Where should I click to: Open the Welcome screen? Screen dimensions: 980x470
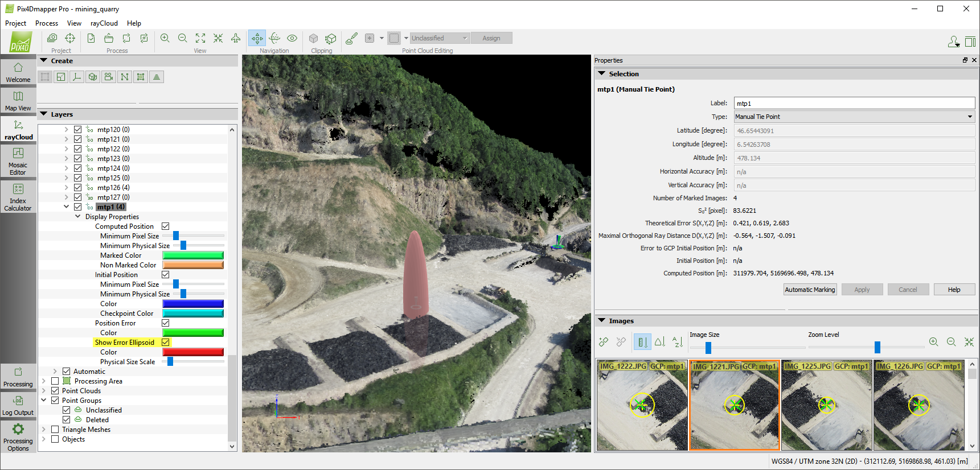tap(18, 72)
